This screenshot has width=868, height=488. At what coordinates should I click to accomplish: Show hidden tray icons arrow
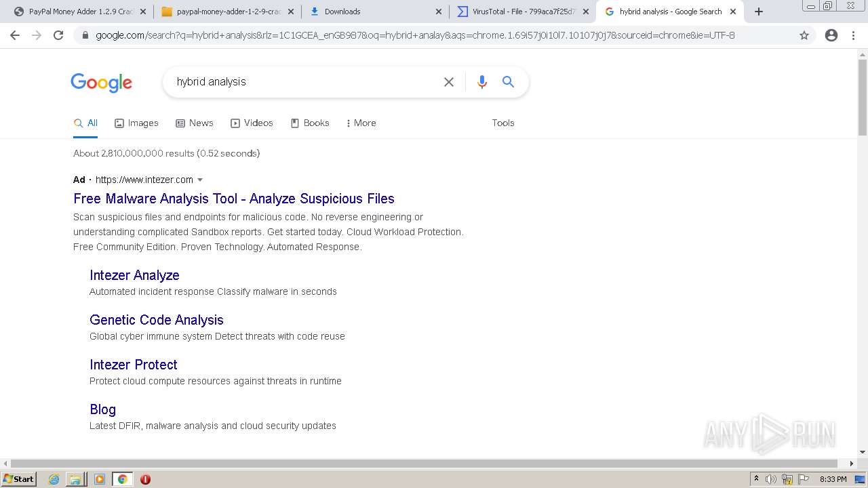[757, 479]
